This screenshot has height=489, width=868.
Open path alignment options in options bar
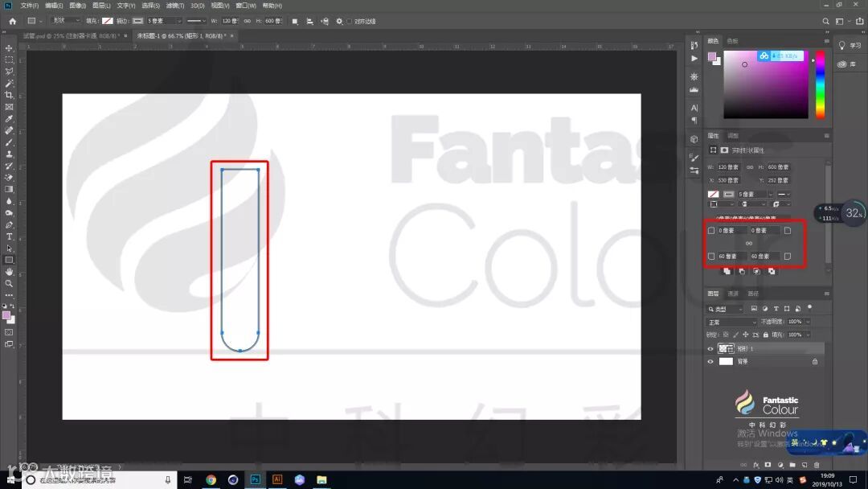coord(310,21)
